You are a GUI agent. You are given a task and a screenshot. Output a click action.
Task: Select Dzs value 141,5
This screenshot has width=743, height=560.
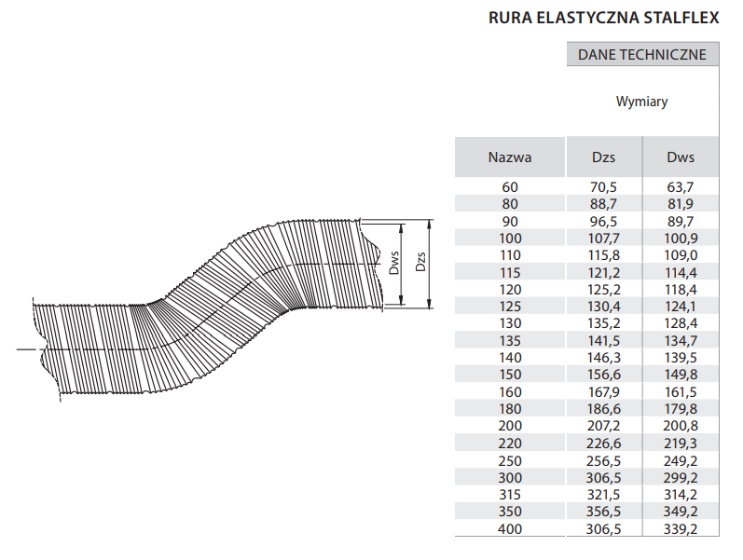(x=604, y=341)
